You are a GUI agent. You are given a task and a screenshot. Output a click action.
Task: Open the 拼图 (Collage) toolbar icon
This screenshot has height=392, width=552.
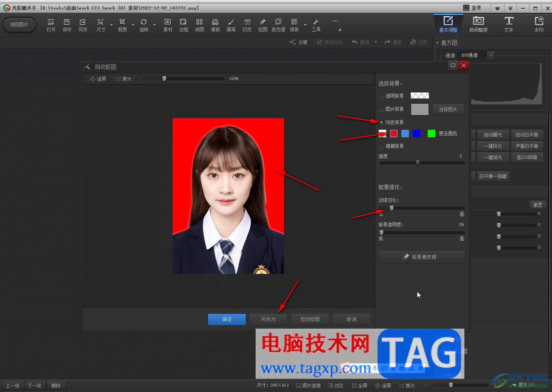(199, 25)
